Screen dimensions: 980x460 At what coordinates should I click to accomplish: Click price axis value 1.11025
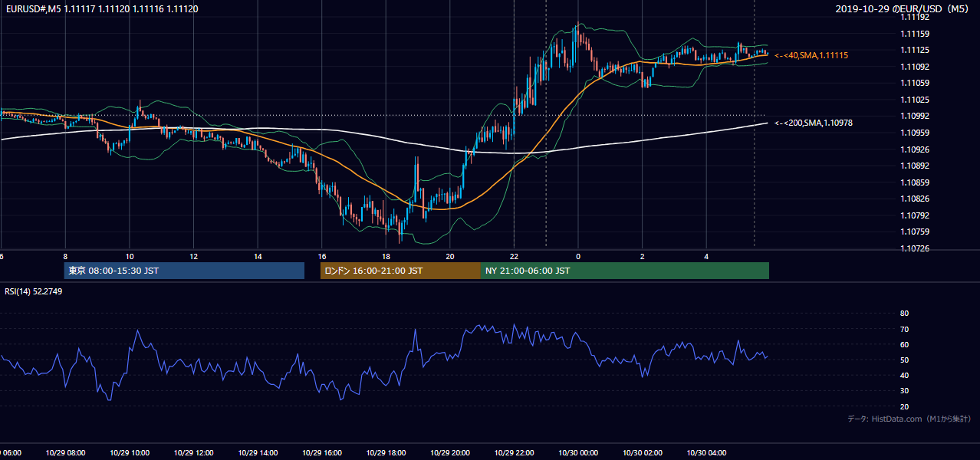click(915, 100)
